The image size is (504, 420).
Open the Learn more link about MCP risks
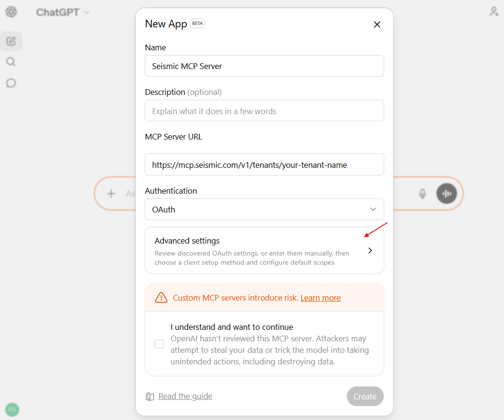coord(321,297)
